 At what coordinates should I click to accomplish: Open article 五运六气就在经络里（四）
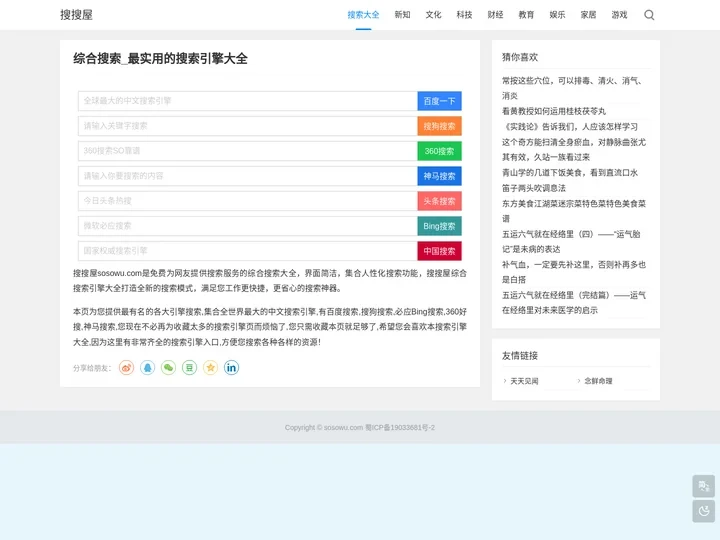(x=571, y=242)
